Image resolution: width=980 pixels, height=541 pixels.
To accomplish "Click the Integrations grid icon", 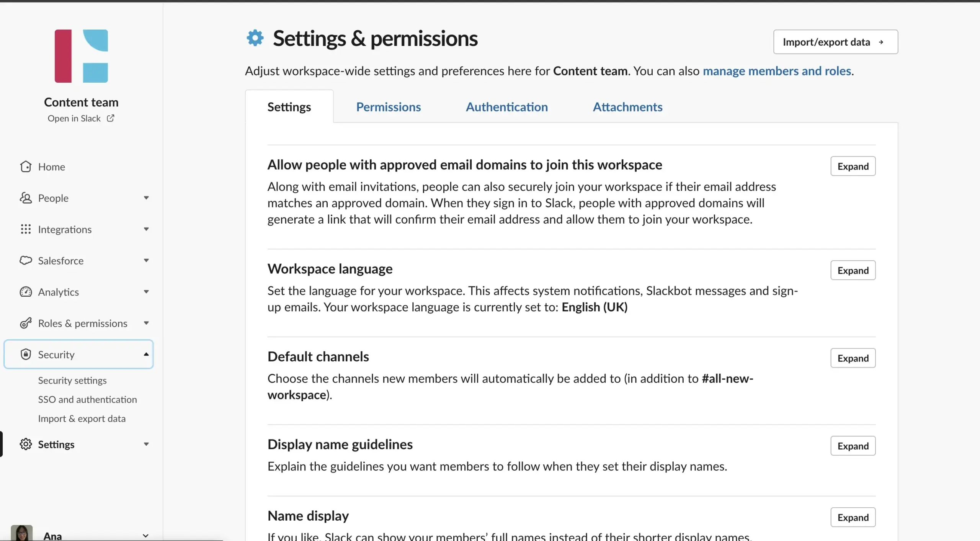I will pyautogui.click(x=26, y=229).
